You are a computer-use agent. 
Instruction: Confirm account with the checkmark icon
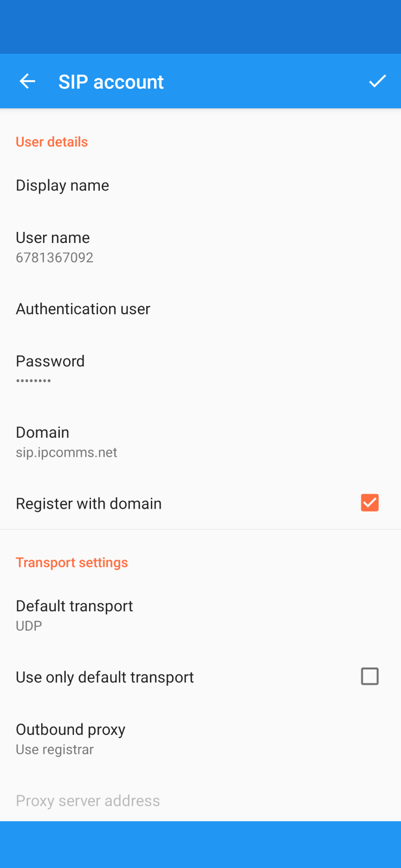[x=377, y=82]
